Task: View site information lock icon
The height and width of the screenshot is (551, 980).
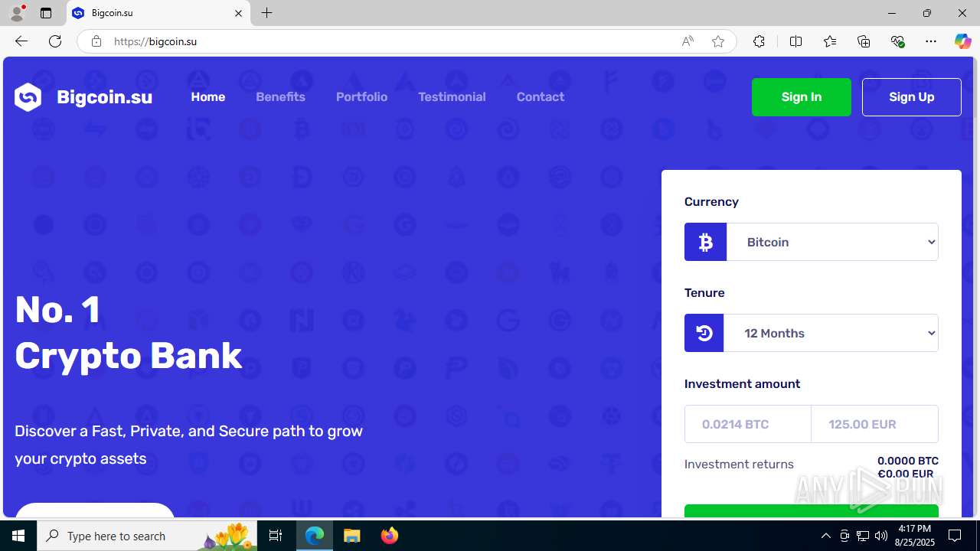Action: pyautogui.click(x=96, y=41)
